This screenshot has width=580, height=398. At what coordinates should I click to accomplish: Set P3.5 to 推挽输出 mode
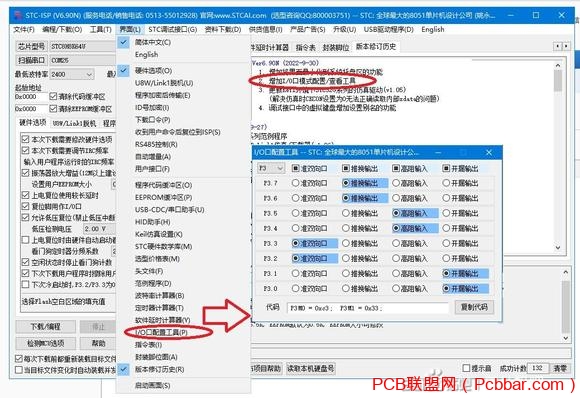[x=345, y=213]
